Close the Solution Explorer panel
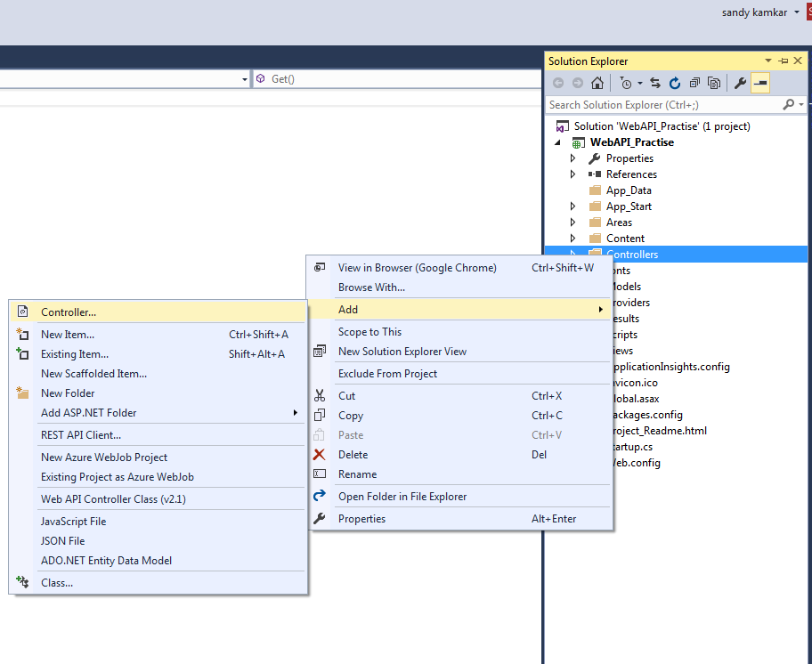Screen dimensions: 812x664 pos(798,61)
